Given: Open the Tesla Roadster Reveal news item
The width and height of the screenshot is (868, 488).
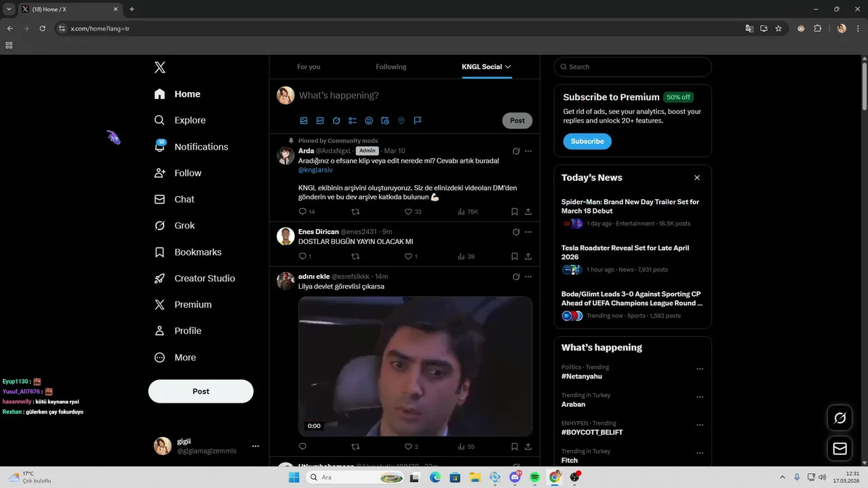Looking at the screenshot, I should coord(633,259).
